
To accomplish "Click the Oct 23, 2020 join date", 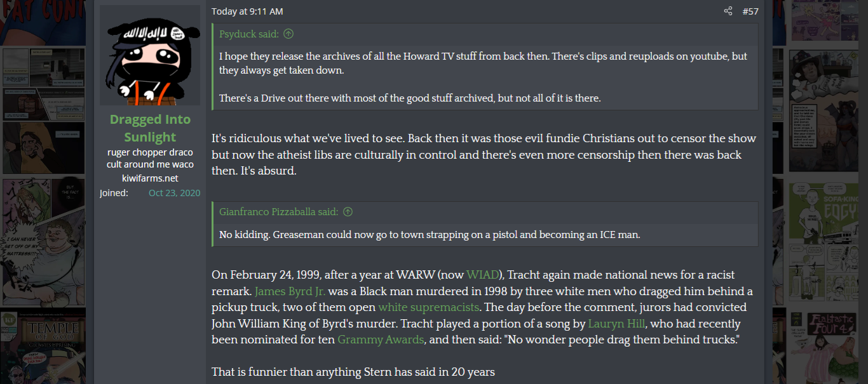I will tap(174, 193).
